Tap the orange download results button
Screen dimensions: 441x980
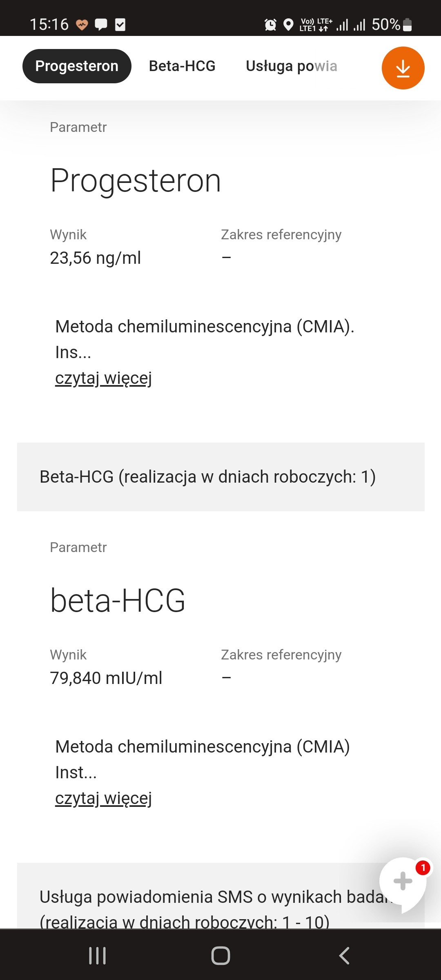click(403, 68)
